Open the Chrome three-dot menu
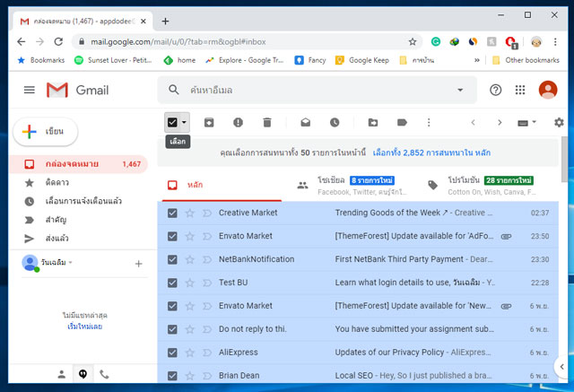574x392 pixels. pos(555,42)
